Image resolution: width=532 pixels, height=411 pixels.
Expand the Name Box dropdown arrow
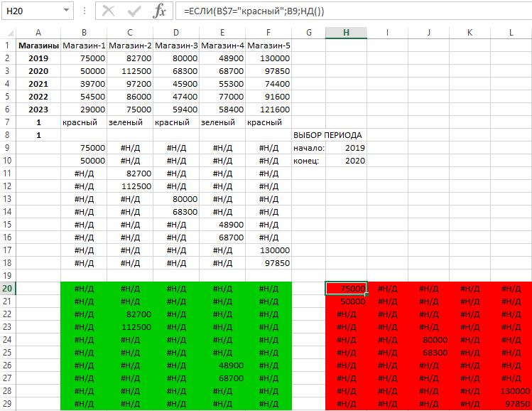(x=67, y=11)
